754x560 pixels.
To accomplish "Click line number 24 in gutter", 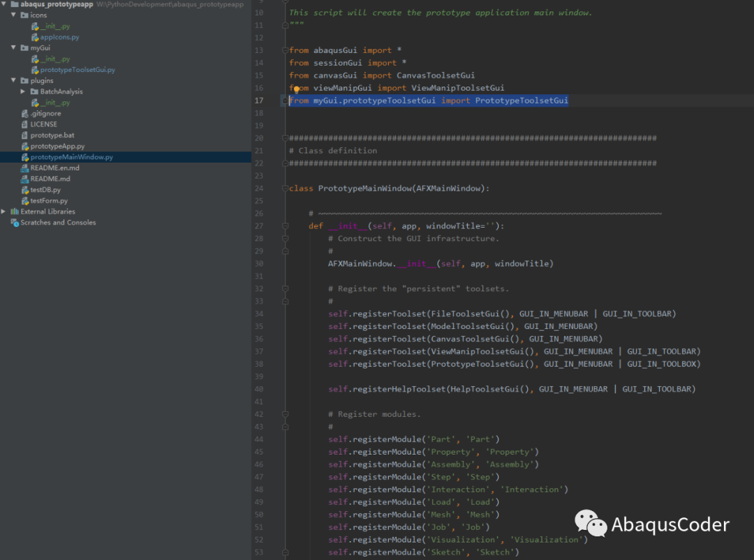I will point(259,188).
